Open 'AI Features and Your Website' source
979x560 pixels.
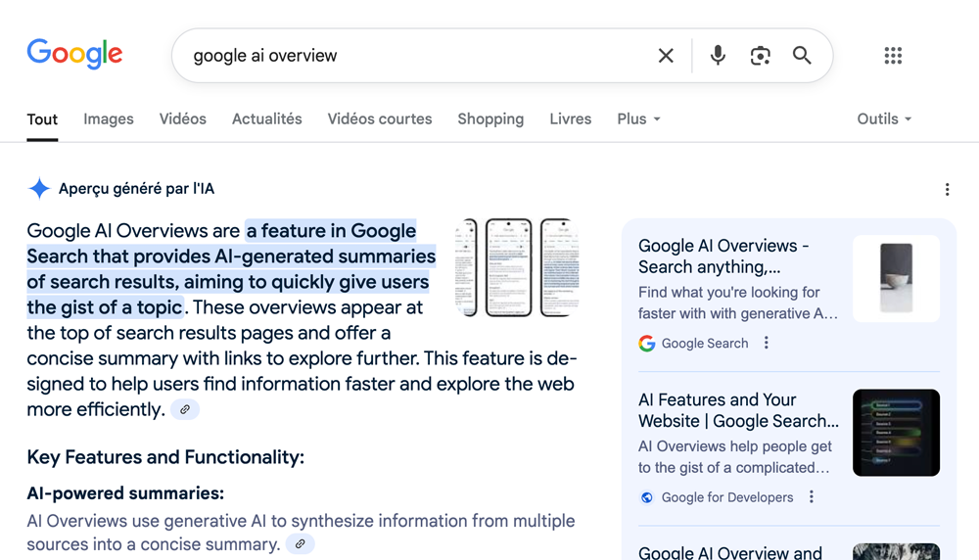(x=738, y=410)
